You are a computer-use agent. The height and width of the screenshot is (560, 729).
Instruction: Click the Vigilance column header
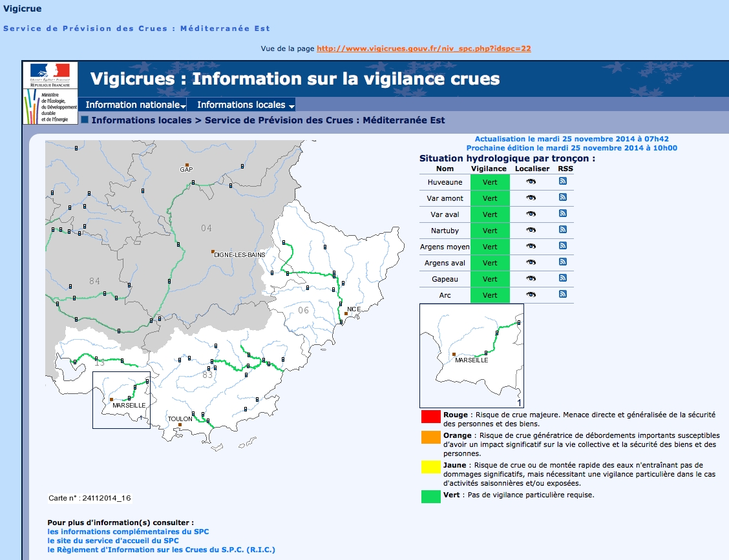tap(489, 169)
